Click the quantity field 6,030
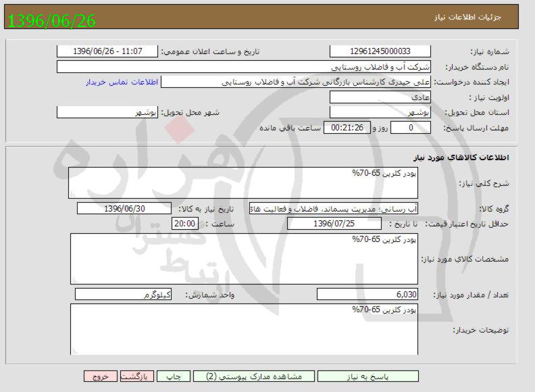535x392 pixels. click(x=367, y=295)
